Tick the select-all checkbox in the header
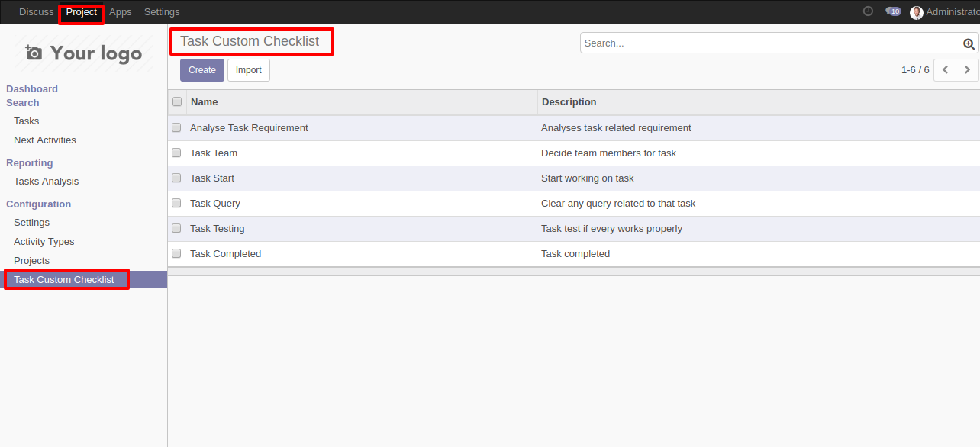980x447 pixels. 177,101
